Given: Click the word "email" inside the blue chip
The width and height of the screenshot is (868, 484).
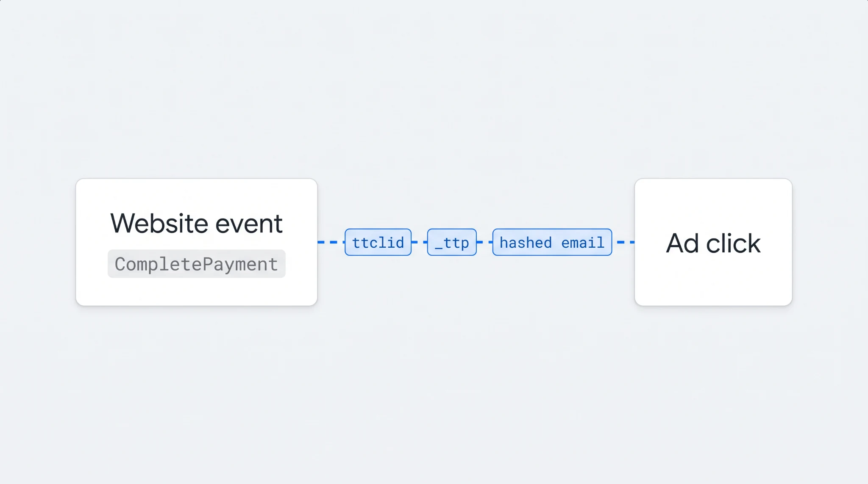Looking at the screenshot, I should point(583,243).
